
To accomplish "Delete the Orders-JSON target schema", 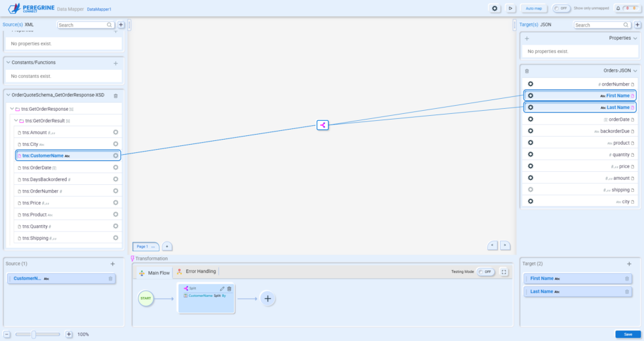I will click(527, 71).
